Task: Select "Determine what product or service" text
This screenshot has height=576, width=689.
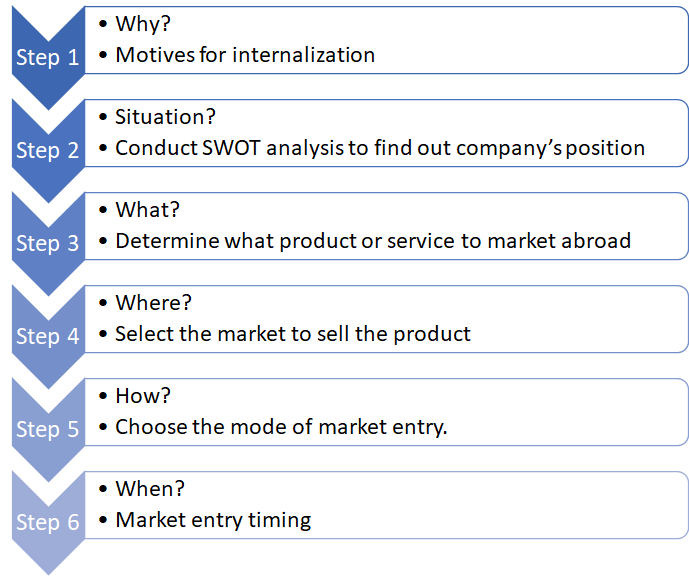Action: click(373, 241)
